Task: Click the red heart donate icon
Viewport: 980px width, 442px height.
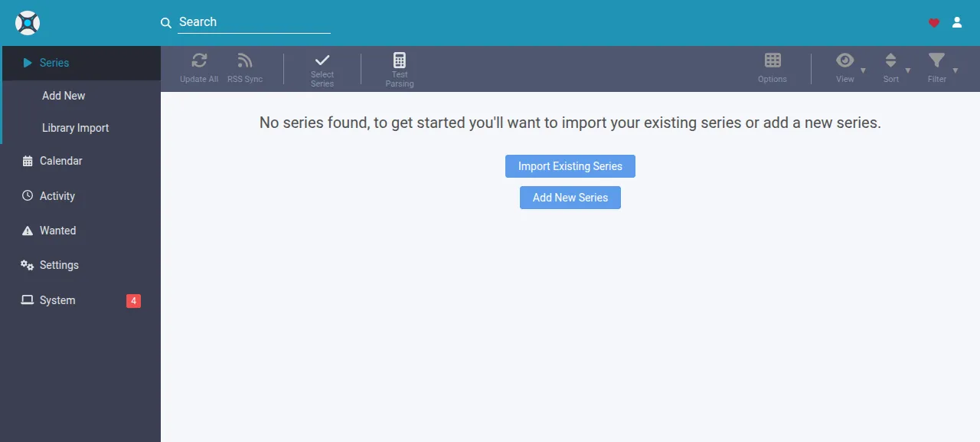Action: (x=934, y=23)
